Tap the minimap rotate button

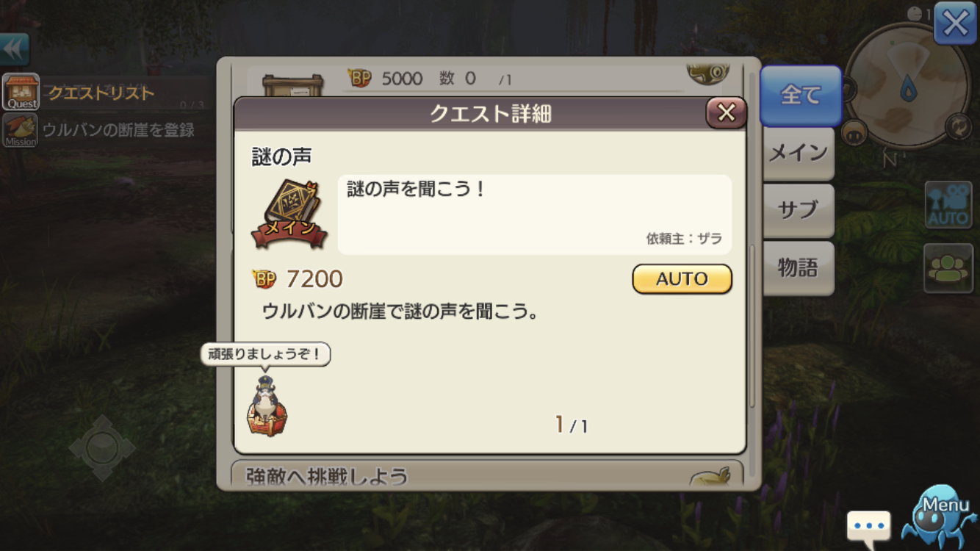pos(958,127)
